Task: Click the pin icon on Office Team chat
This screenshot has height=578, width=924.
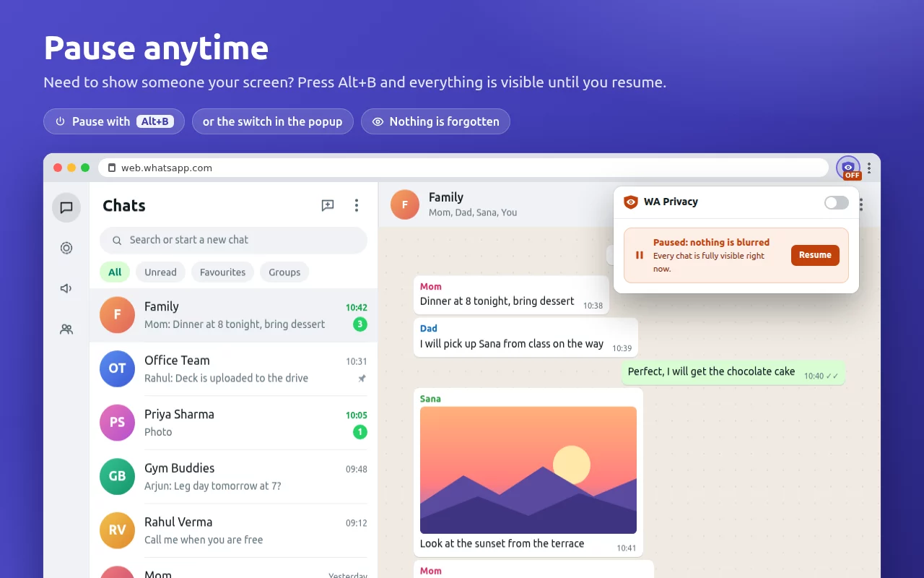Action: click(x=362, y=379)
